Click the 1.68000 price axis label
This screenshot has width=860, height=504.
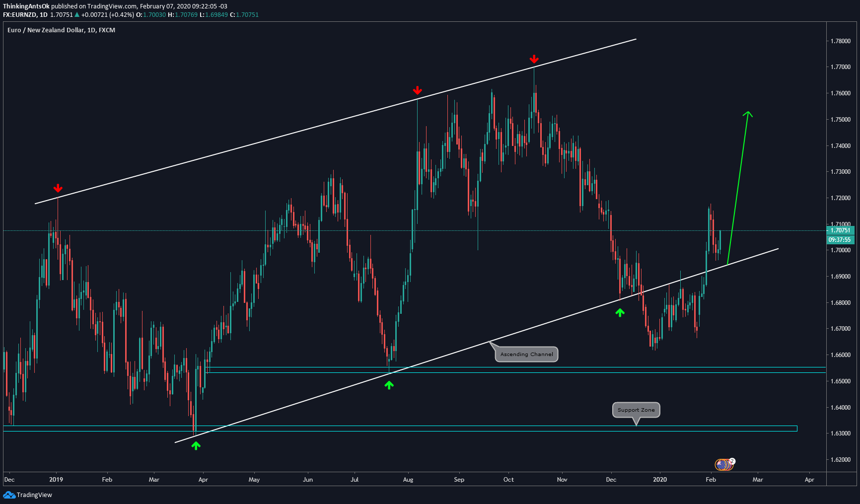pos(841,303)
